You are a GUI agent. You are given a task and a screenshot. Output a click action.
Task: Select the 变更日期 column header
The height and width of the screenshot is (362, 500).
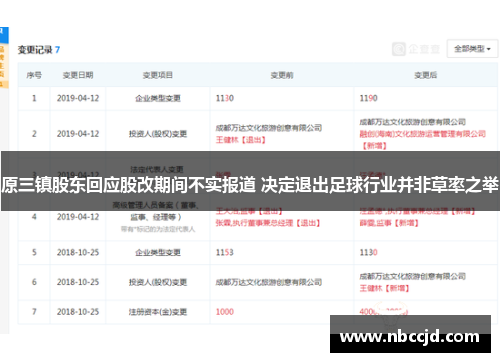click(x=78, y=75)
